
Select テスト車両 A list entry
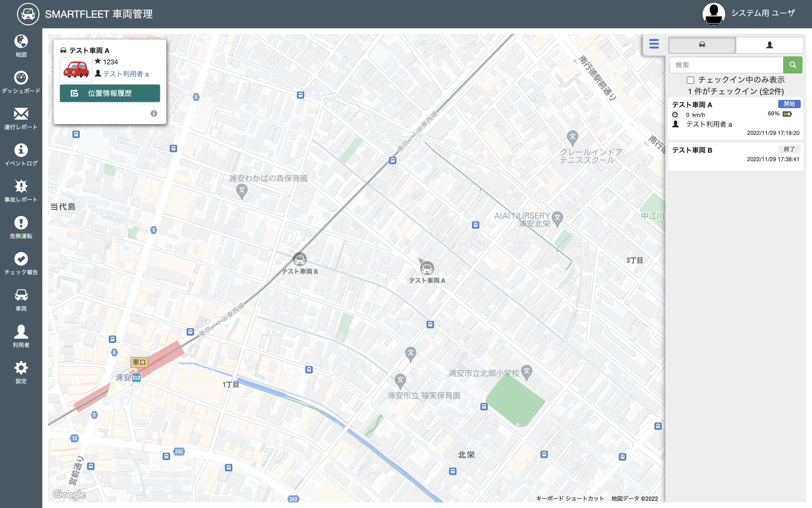[736, 119]
